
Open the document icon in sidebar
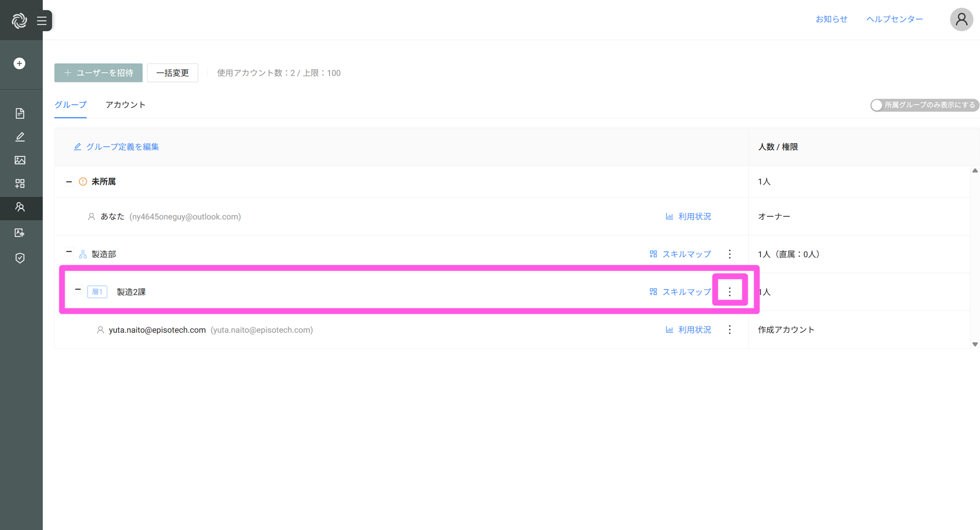(20, 113)
